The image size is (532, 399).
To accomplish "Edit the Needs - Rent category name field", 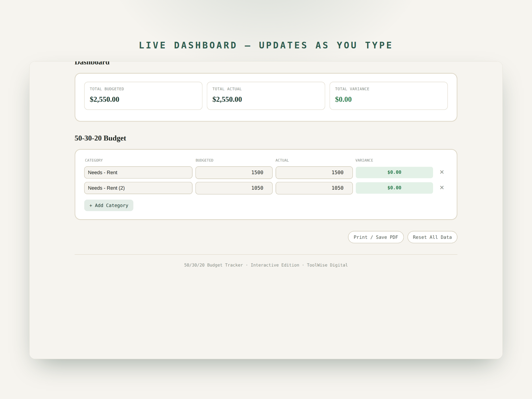I will click(138, 172).
